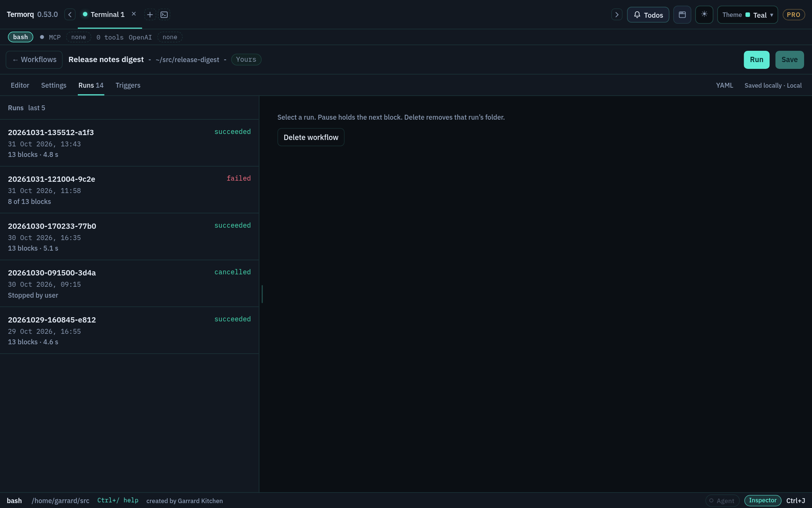Viewport: 812px width, 508px height.
Task: Select failed run 20261031-121004-9c2e
Action: (x=129, y=190)
